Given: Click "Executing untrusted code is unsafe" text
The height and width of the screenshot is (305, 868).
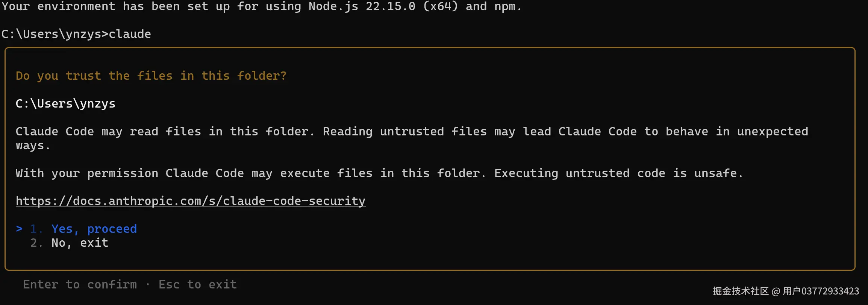Looking at the screenshot, I should click(618, 173).
